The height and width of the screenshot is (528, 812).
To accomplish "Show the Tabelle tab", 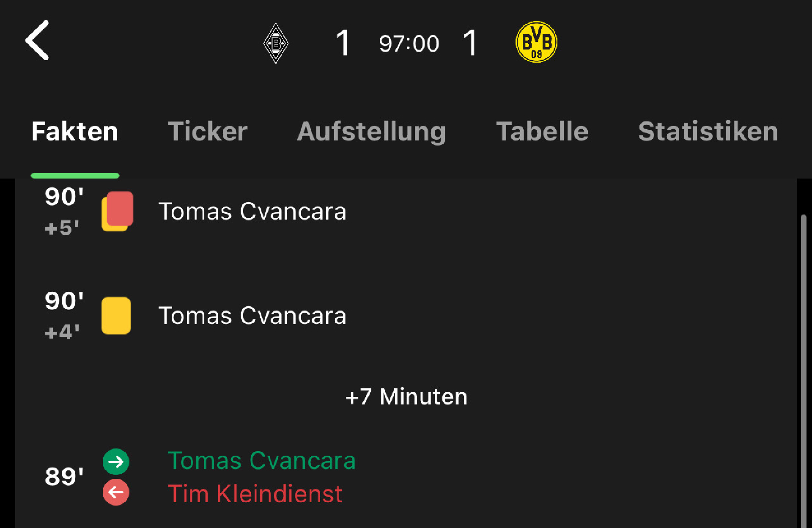I will pos(542,131).
